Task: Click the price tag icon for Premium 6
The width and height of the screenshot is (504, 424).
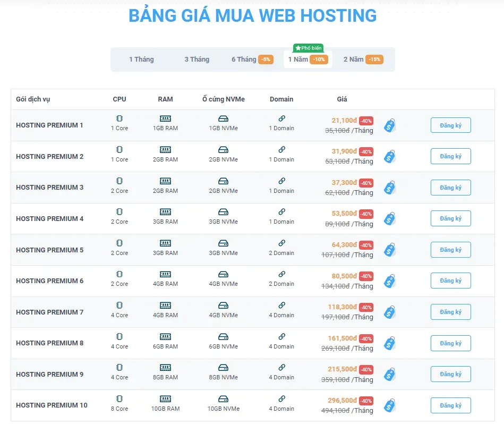Action: (390, 281)
